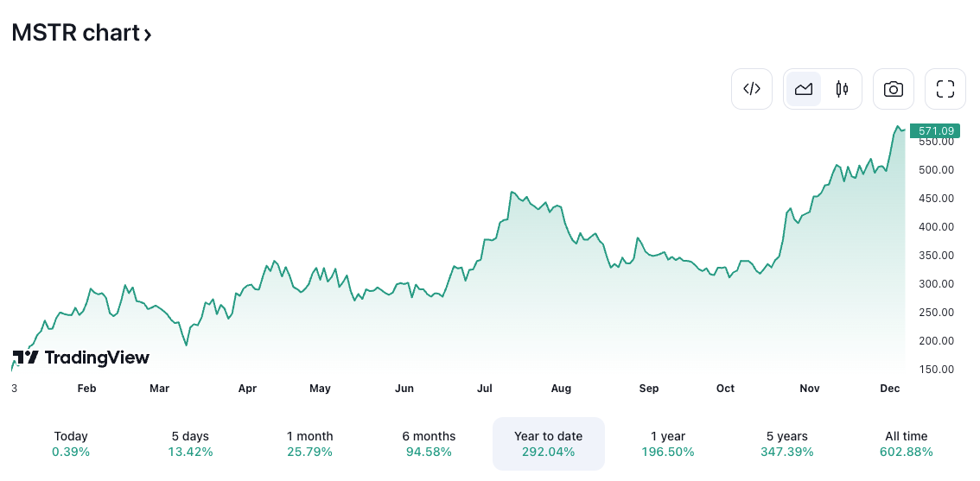Open the chart in fullscreen mode
This screenshot has width=980, height=481.
[945, 89]
